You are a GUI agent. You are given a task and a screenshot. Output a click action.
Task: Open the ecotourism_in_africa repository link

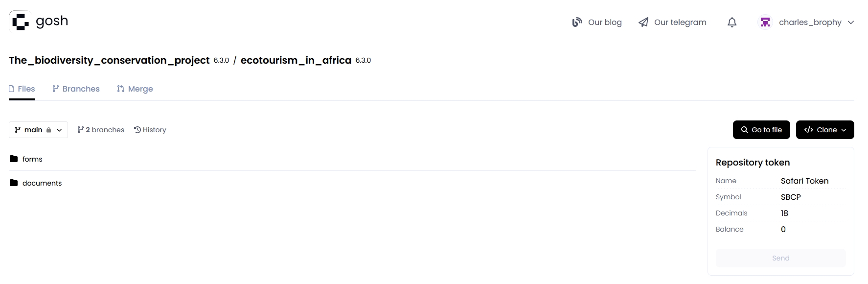tap(296, 60)
